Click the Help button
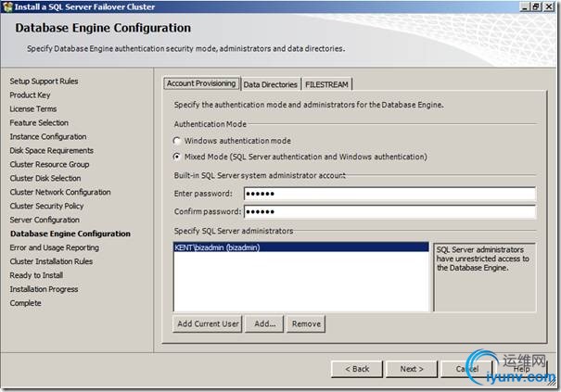This screenshot has width=561, height=392. coord(522,369)
